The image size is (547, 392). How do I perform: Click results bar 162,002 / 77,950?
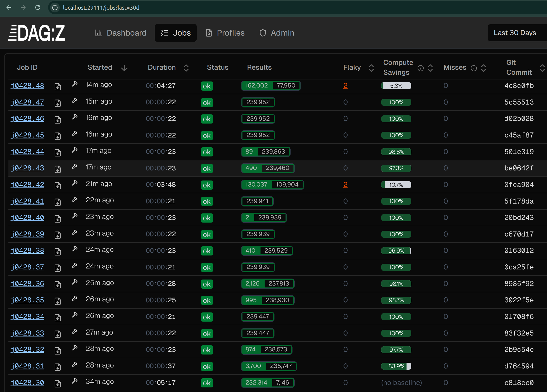pos(271,86)
